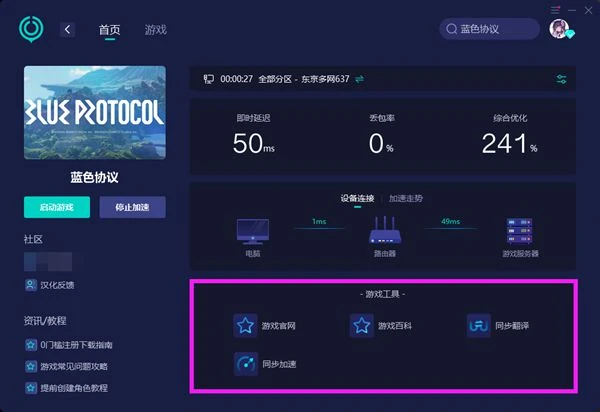Go back with the arrow button
The height and width of the screenshot is (412, 600).
67,29
